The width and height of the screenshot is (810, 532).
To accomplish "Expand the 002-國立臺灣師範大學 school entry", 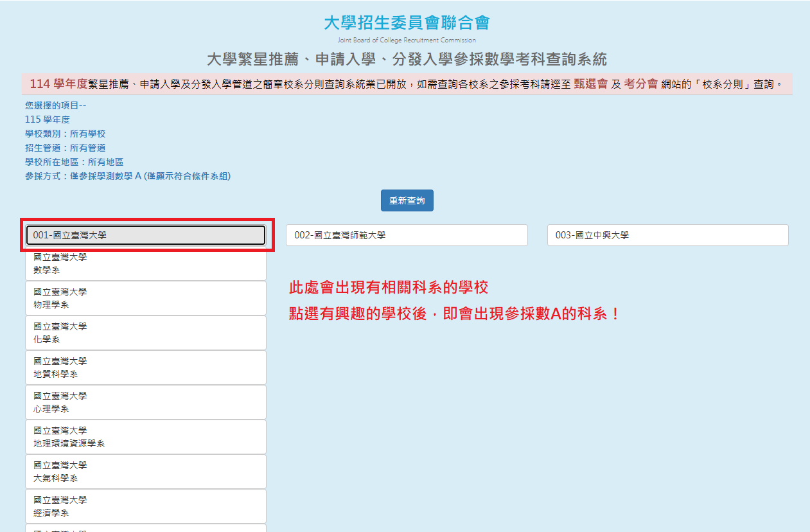I will click(x=406, y=235).
